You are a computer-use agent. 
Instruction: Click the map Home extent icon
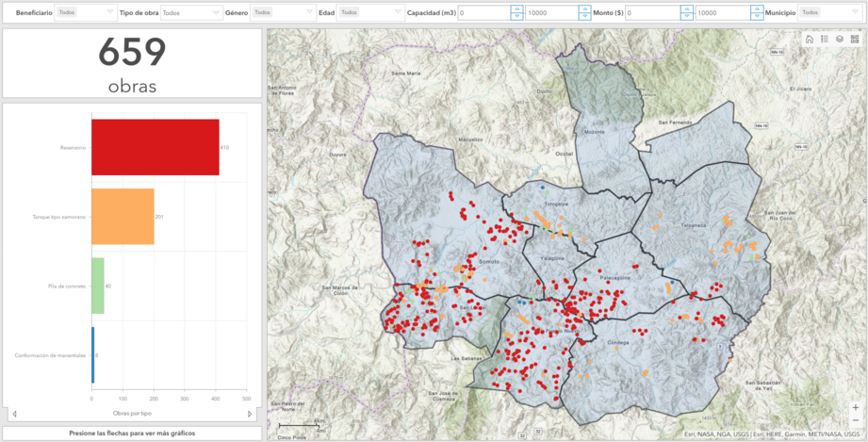[810, 40]
